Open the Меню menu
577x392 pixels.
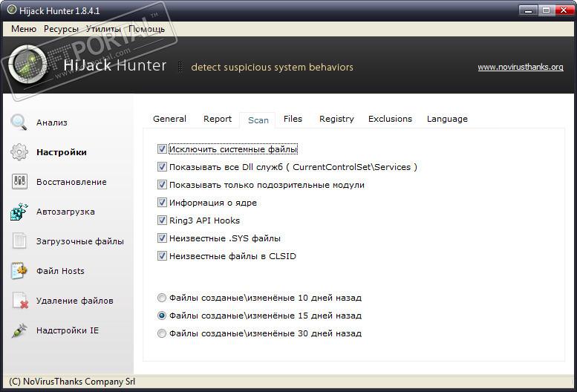point(24,29)
